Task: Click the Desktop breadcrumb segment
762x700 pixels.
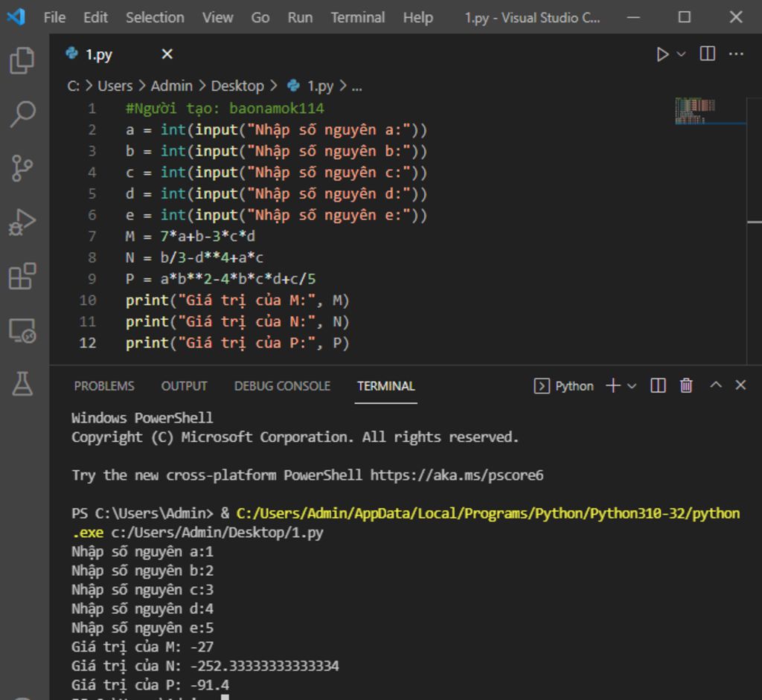Action: [237, 86]
